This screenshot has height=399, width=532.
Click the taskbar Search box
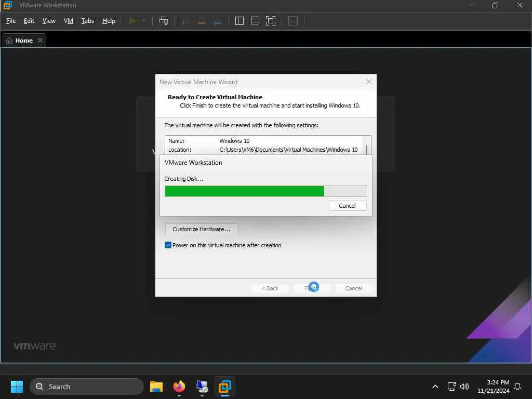point(87,387)
